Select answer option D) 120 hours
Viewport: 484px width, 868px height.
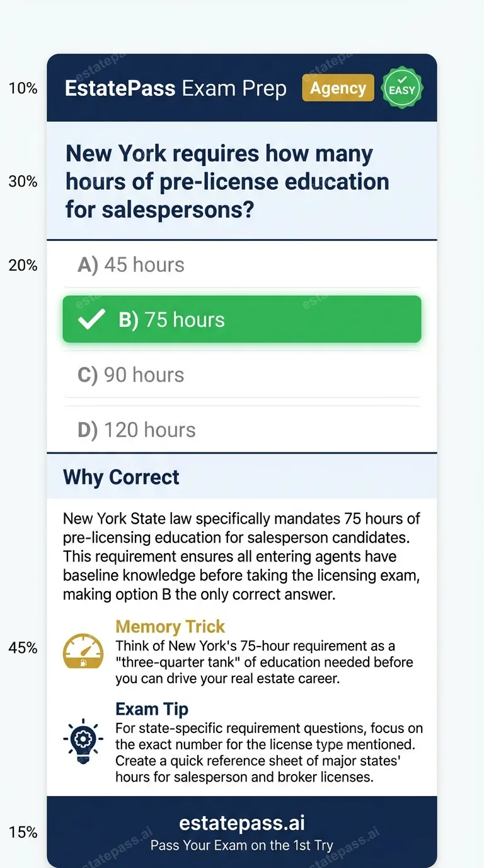pos(241,430)
